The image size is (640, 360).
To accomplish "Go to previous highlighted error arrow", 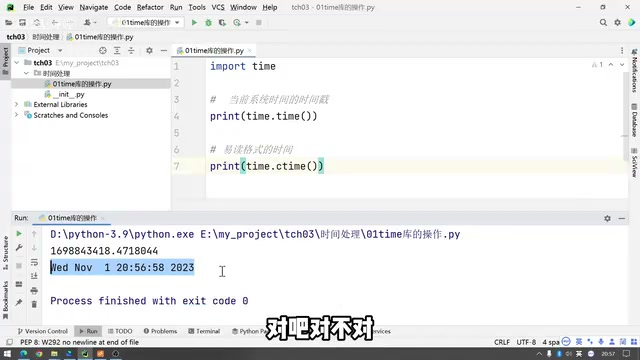I will point(611,64).
